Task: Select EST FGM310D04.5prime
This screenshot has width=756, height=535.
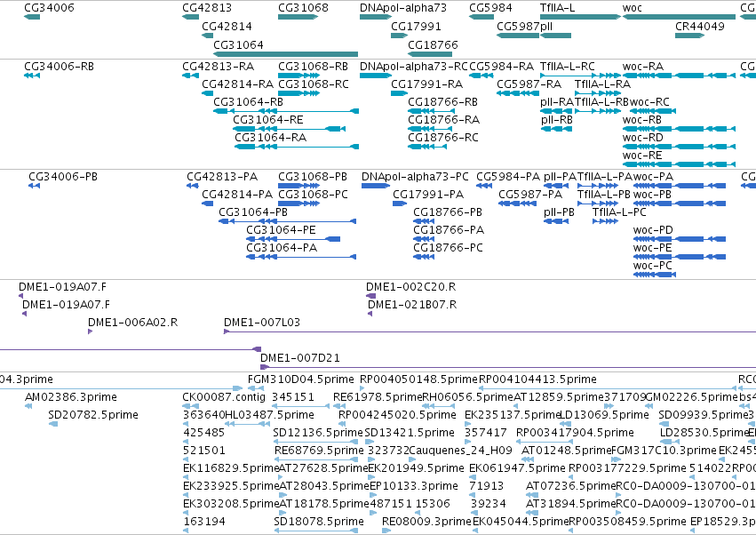Action: pyautogui.click(x=256, y=388)
